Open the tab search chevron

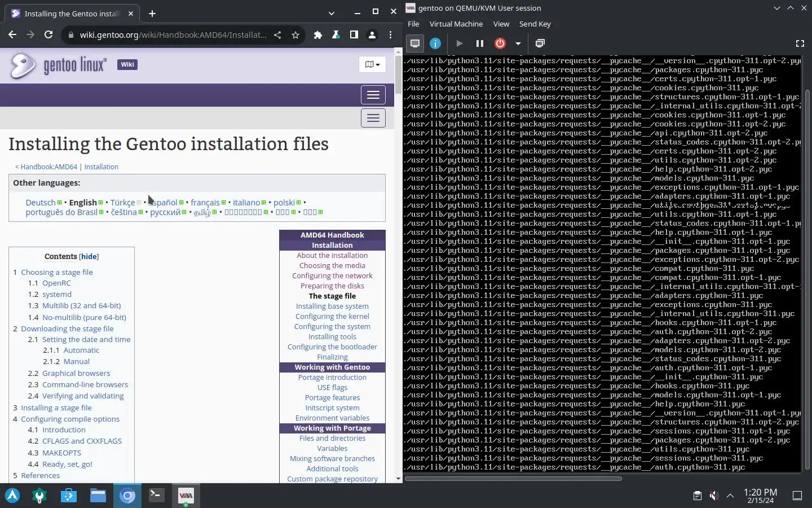point(332,14)
